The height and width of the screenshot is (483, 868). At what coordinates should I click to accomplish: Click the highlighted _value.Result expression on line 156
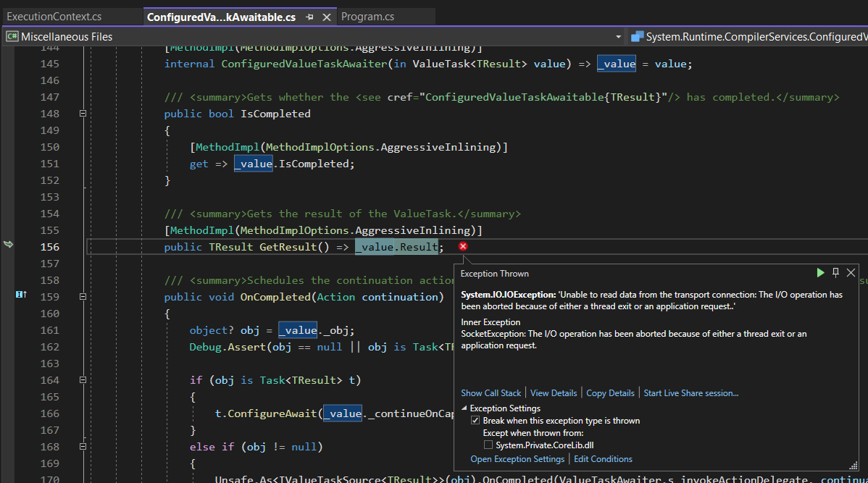pos(396,247)
